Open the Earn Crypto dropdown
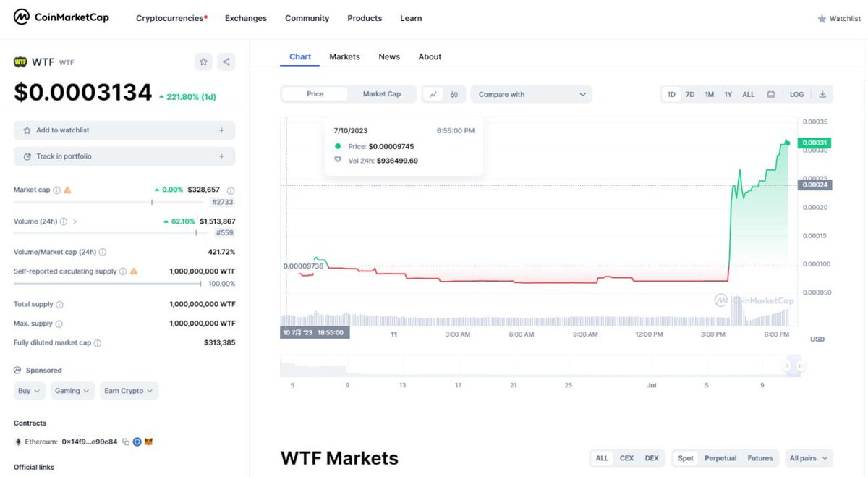Screen dimensions: 868x477 pos(129,391)
